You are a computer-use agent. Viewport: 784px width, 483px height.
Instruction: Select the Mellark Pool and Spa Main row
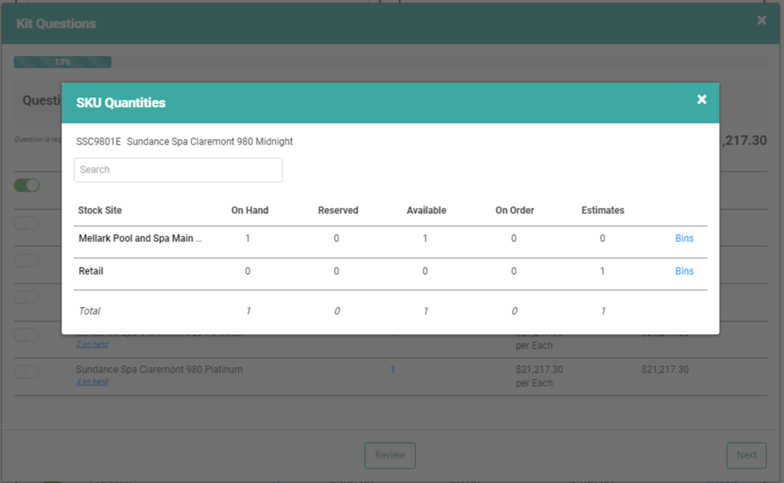tap(140, 239)
